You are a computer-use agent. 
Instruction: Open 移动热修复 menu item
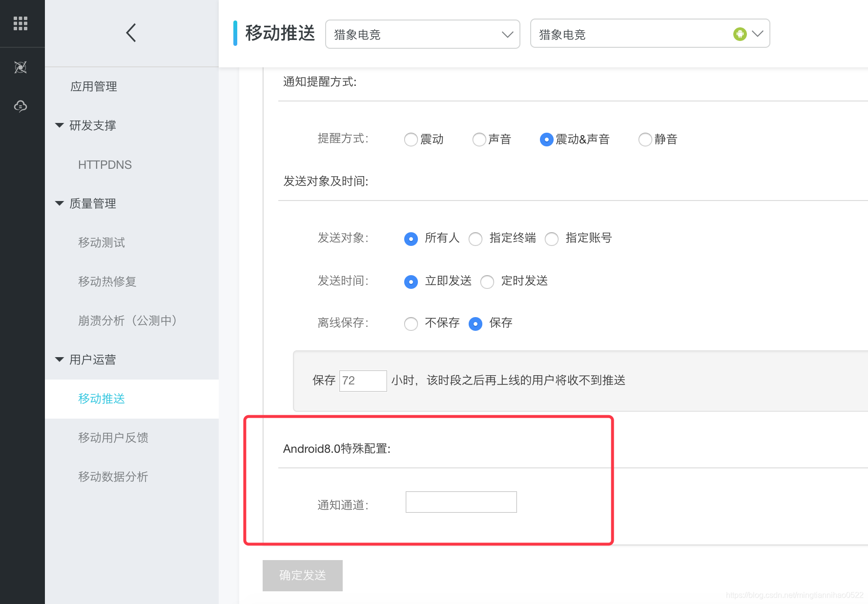(x=107, y=282)
